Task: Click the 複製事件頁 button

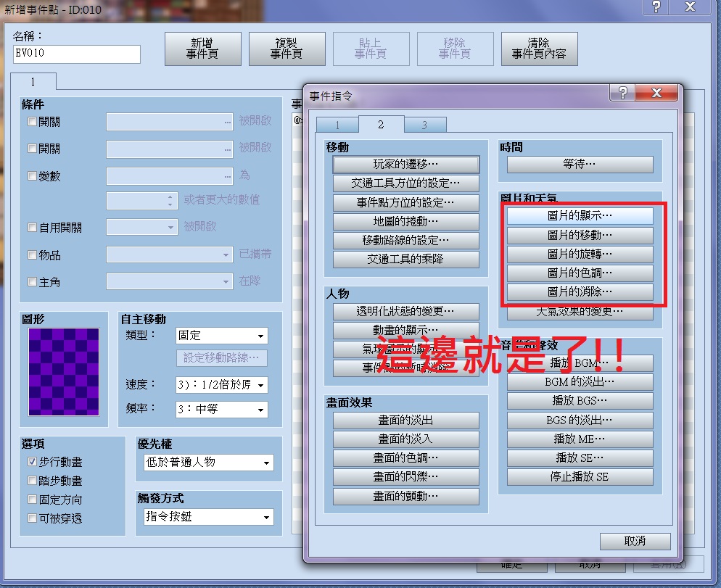Action: [x=287, y=49]
